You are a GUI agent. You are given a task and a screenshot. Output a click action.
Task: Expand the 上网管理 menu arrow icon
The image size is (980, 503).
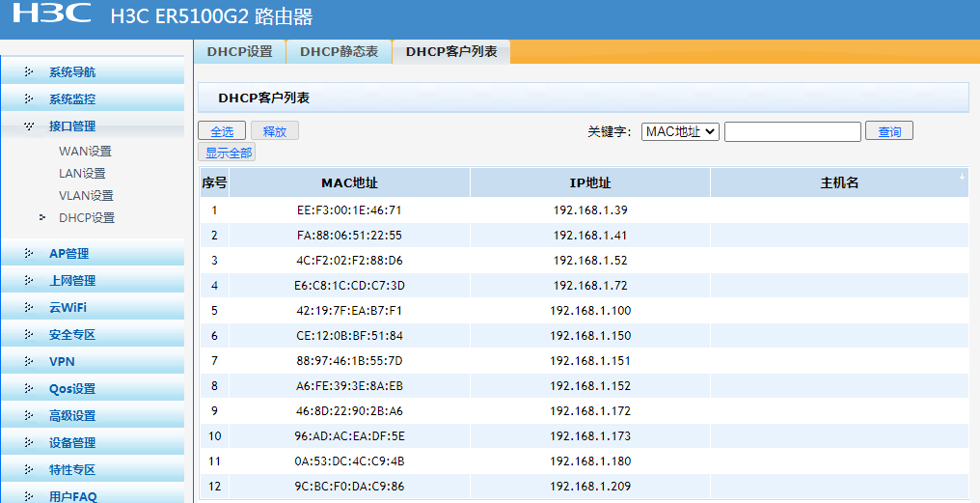[x=29, y=280]
